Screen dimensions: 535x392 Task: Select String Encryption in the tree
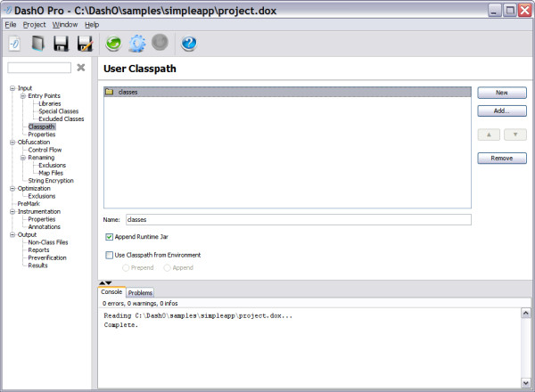pos(51,181)
